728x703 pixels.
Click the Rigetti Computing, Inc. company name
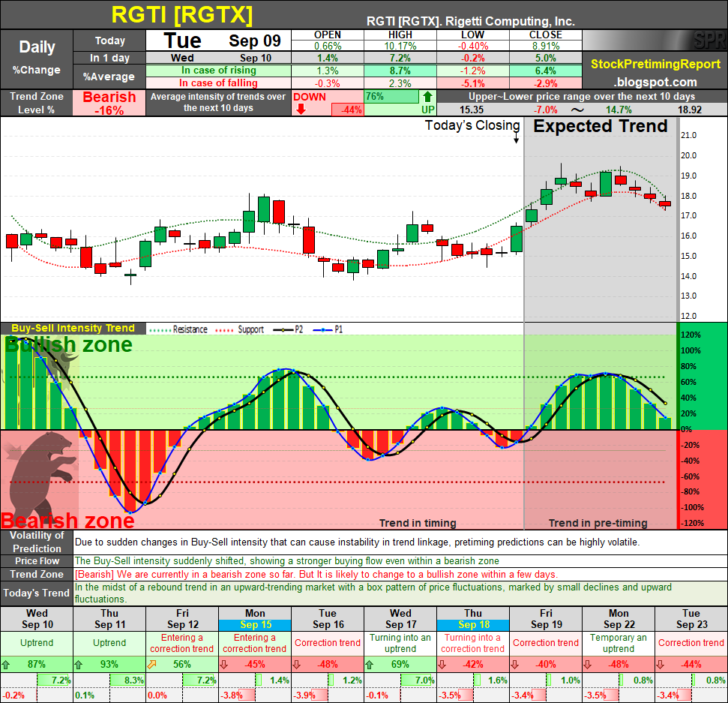(510, 21)
